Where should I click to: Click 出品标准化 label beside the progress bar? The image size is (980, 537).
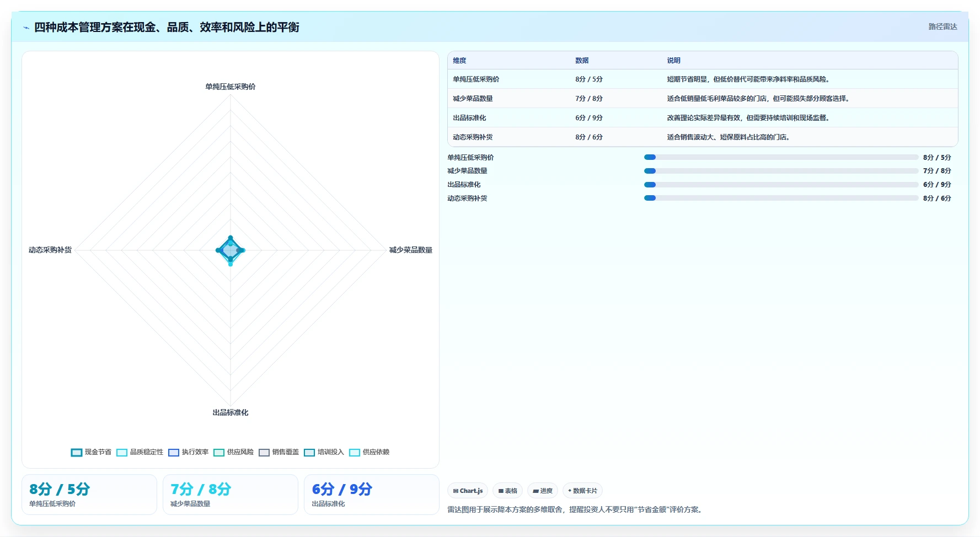pos(464,185)
